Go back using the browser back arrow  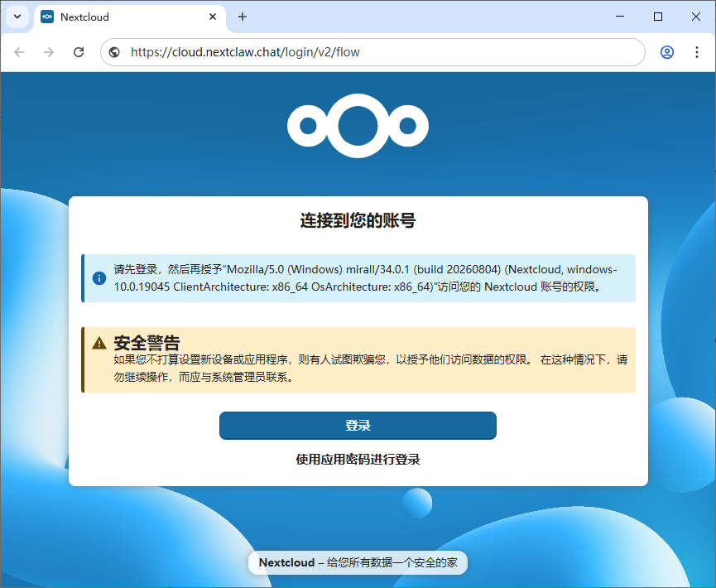19,52
